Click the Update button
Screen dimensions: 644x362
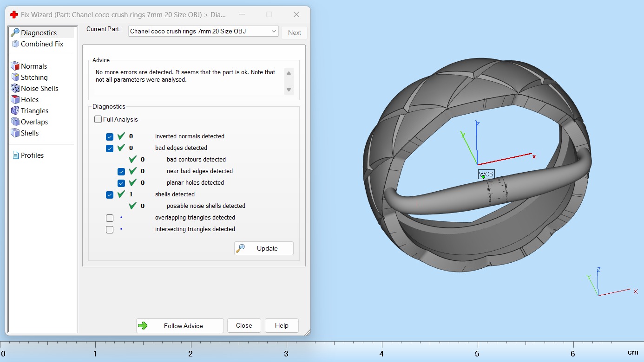point(264,248)
